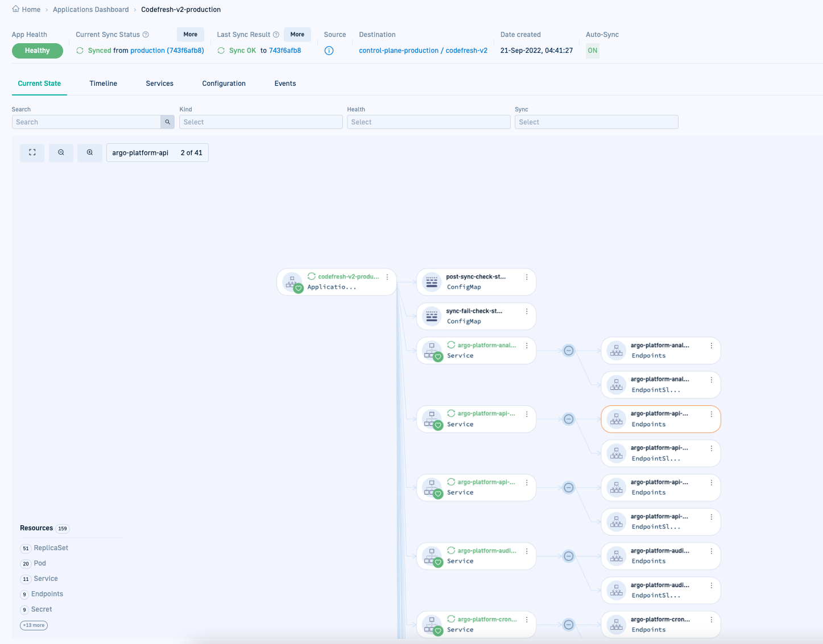Open the Health filter dropdown
Screen dimensions: 823x644
coord(428,122)
